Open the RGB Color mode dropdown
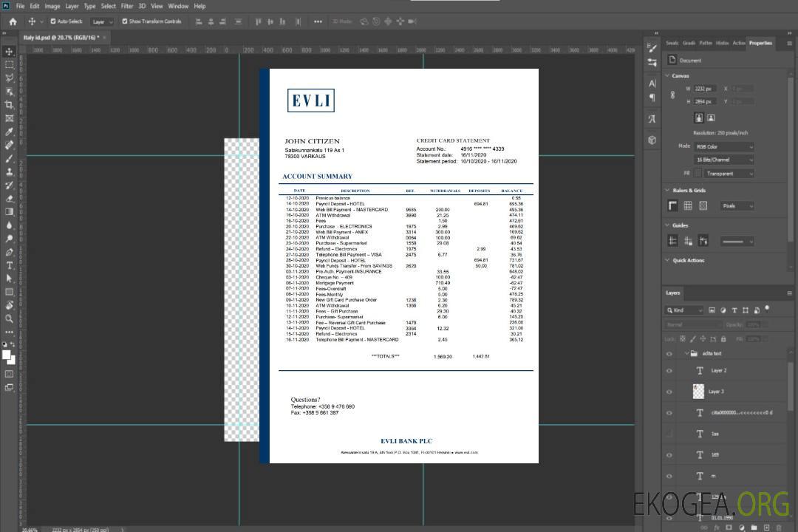 pyautogui.click(x=723, y=146)
